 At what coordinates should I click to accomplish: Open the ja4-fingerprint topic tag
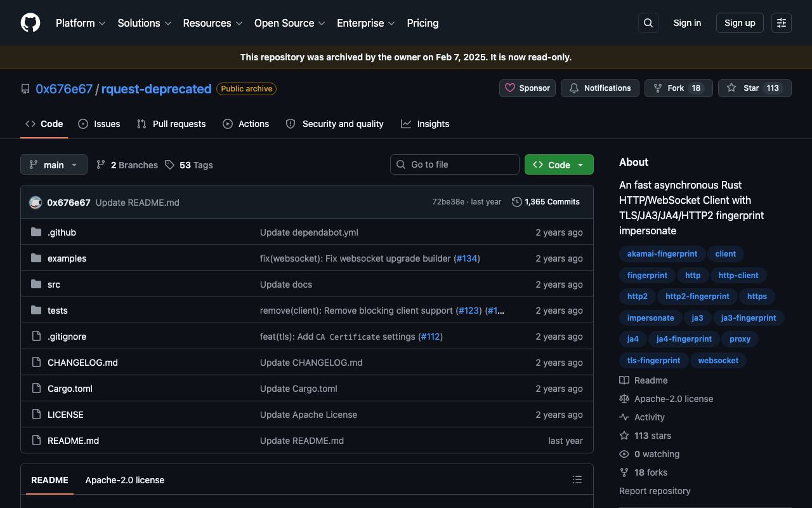click(684, 339)
